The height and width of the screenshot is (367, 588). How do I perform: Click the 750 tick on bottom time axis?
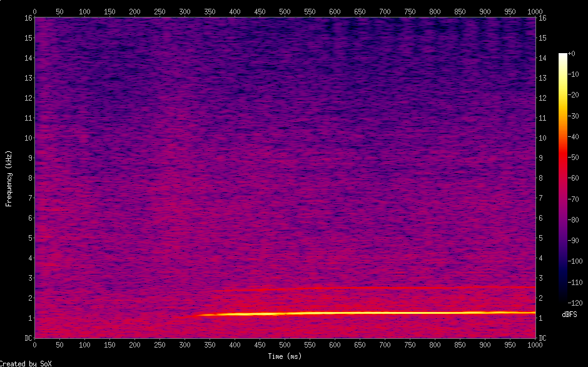click(410, 344)
